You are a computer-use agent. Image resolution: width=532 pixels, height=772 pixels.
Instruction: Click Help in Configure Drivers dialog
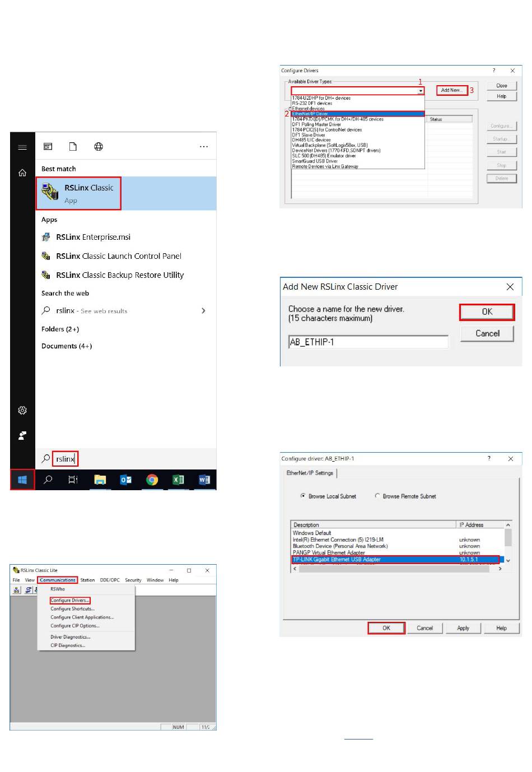[x=502, y=96]
